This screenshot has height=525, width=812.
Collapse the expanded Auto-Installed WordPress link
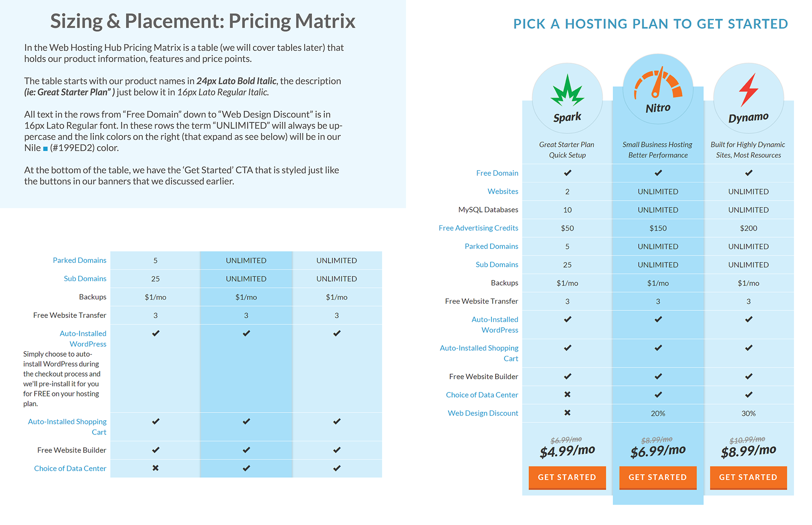[83, 339]
